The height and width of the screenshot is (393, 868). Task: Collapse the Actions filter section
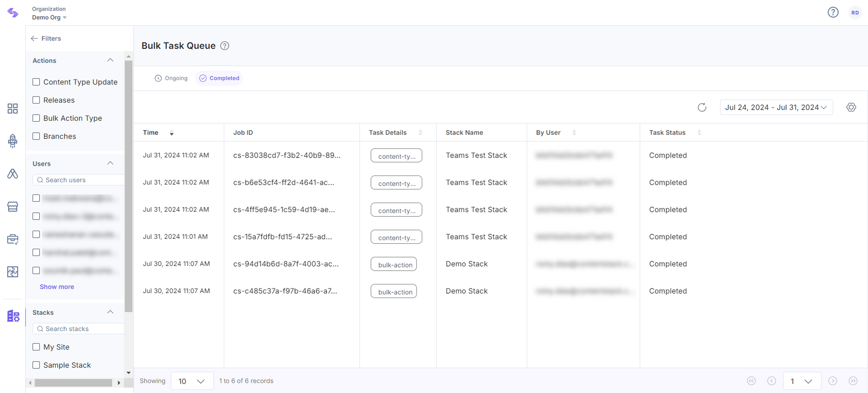coord(110,60)
